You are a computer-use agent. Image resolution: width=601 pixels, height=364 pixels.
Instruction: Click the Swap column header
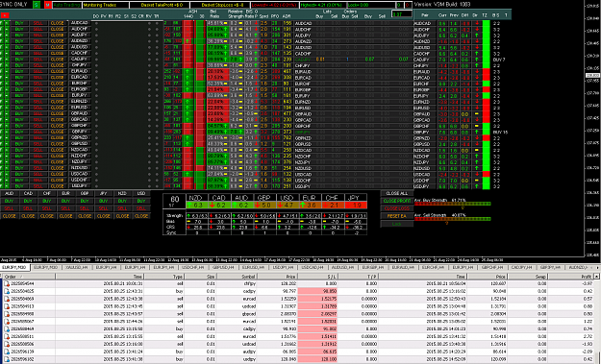pyautogui.click(x=527, y=277)
